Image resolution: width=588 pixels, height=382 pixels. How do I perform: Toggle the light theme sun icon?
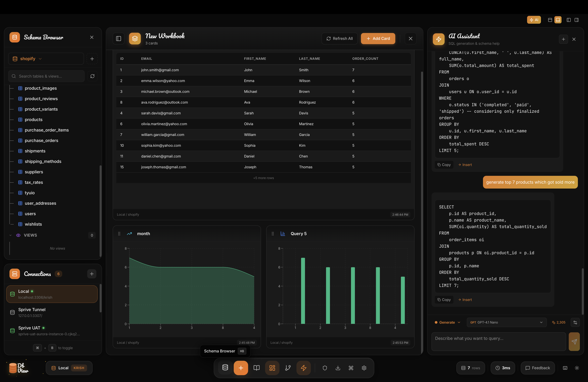pyautogui.click(x=577, y=368)
